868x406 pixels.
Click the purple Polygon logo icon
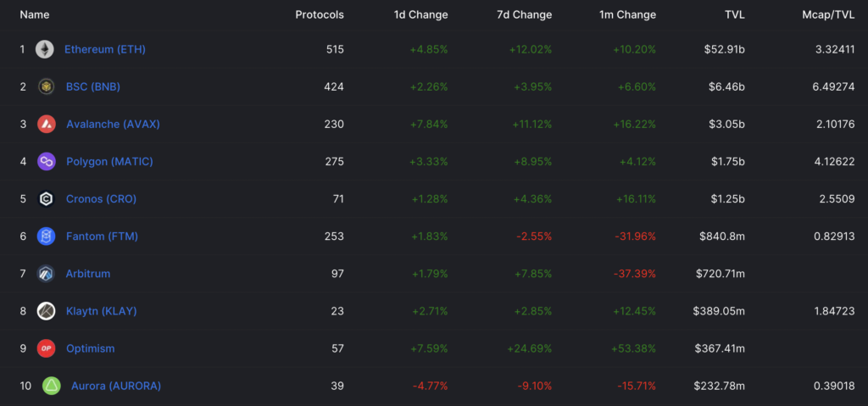[x=47, y=161]
